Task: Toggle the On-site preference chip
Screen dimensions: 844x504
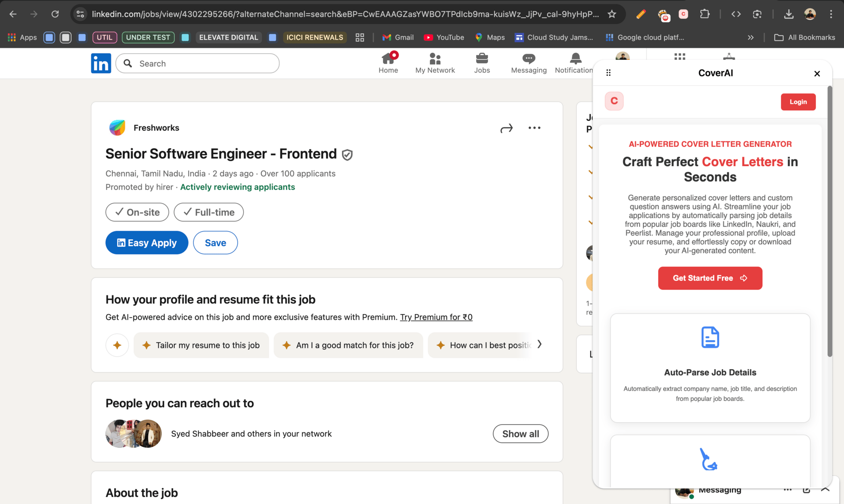Action: point(137,212)
